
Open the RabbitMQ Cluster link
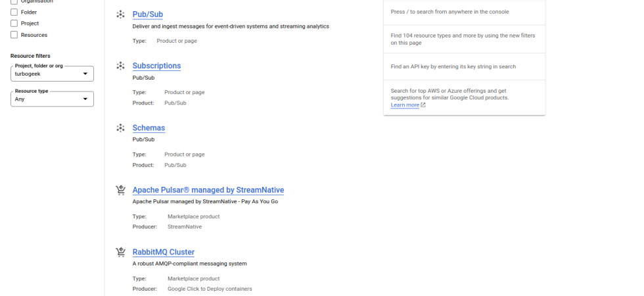[x=164, y=252]
